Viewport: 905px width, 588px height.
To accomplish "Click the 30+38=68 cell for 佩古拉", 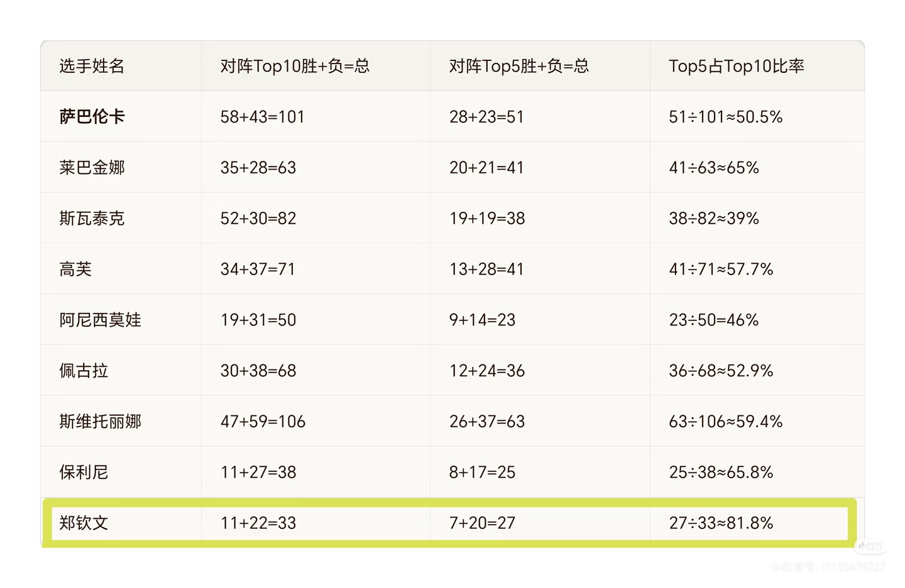I will coord(258,371).
